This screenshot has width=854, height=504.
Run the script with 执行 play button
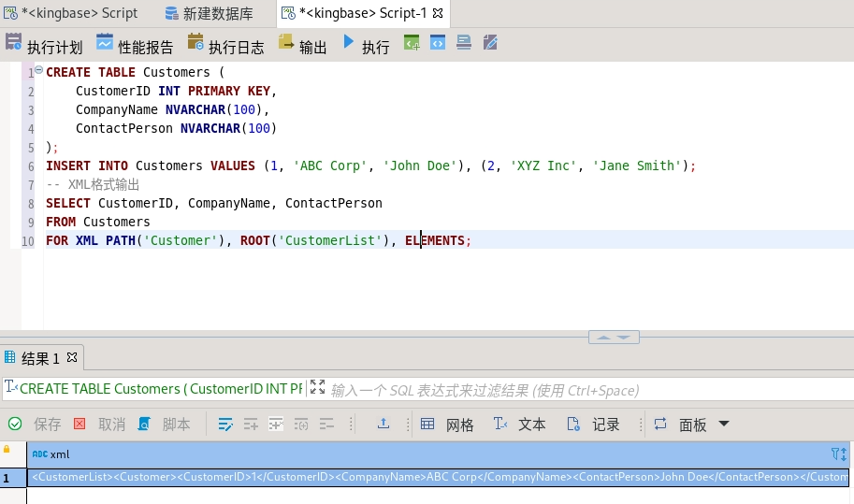[x=366, y=45]
